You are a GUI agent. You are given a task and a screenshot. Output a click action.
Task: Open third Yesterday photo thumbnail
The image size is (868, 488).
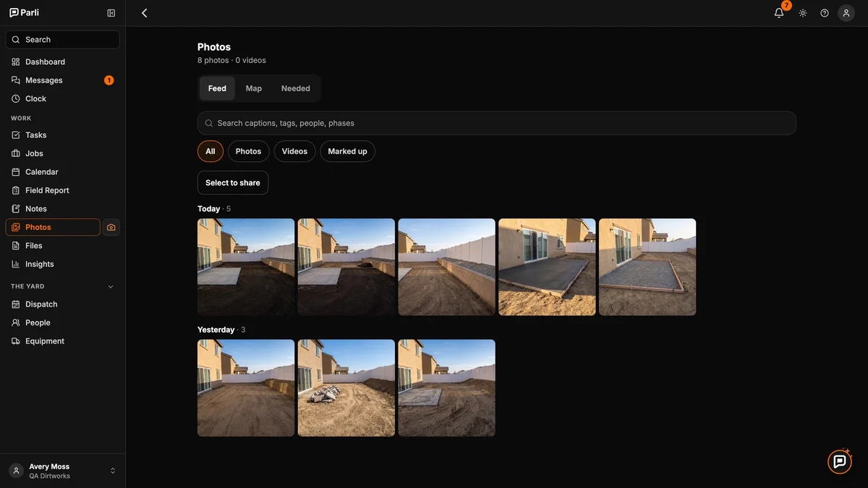point(447,388)
